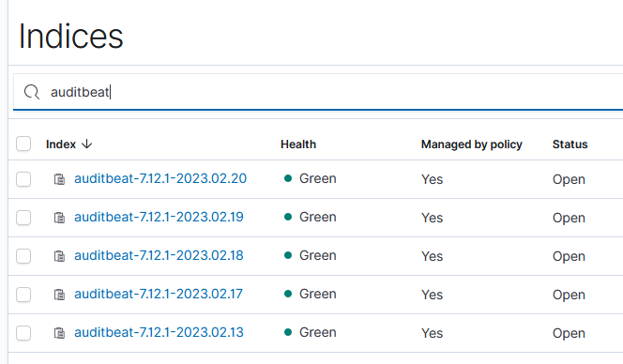Screen dimensions: 623x364
Task: Open index auditbeat-7.12.1-2023.02.17
Action: point(159,294)
